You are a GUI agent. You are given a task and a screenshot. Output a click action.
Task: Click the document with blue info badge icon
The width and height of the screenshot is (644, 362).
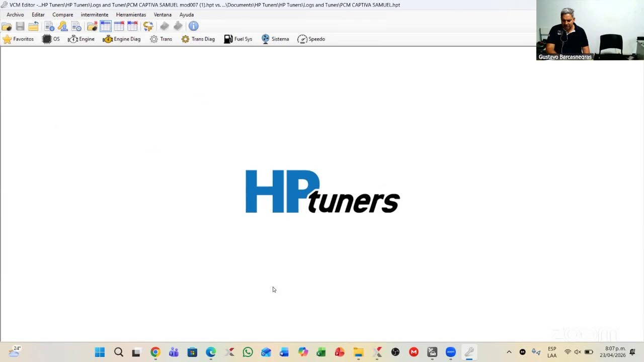pyautogui.click(x=49, y=26)
